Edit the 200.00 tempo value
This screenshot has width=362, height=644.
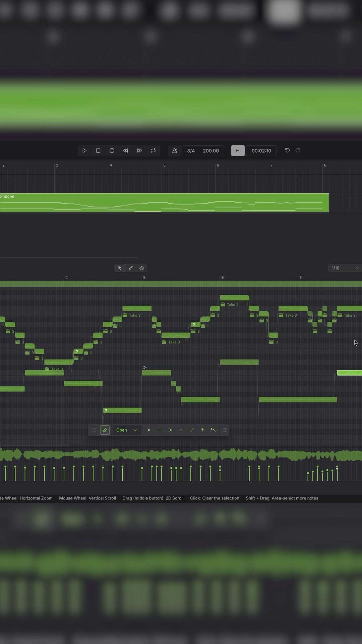pyautogui.click(x=211, y=151)
